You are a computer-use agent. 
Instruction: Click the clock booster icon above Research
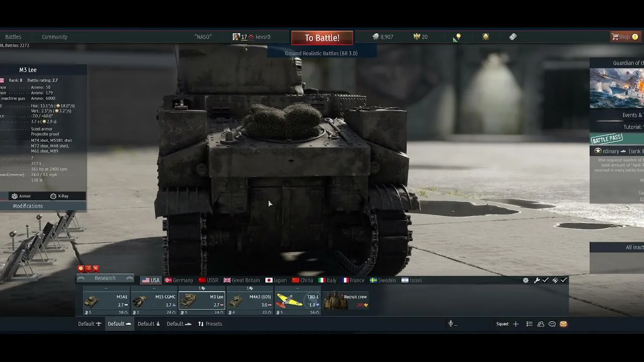pos(80,268)
